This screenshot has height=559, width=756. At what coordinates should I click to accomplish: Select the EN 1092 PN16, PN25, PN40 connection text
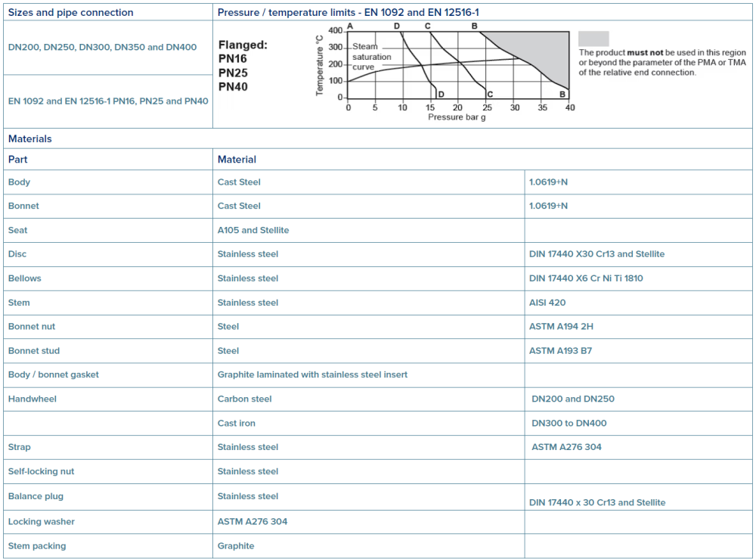(108, 101)
